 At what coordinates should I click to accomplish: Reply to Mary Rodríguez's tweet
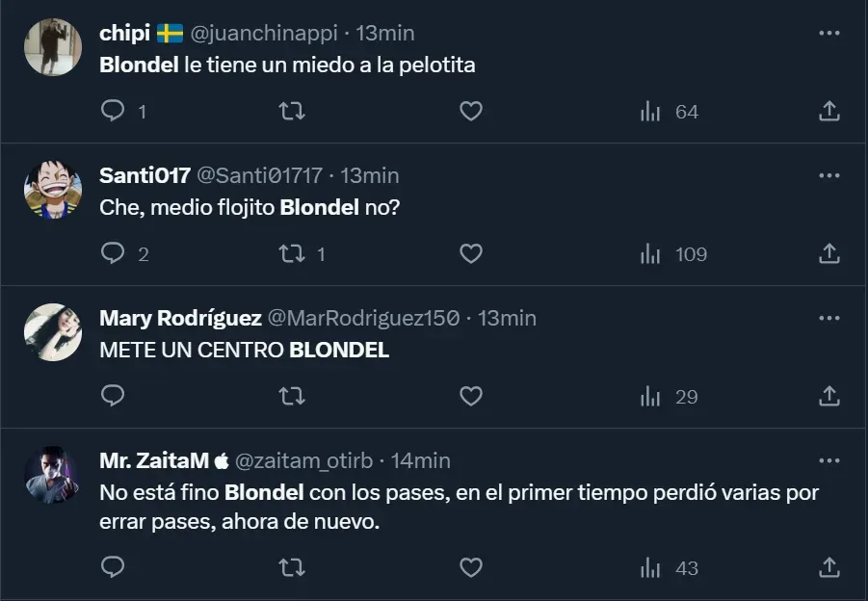(x=114, y=397)
